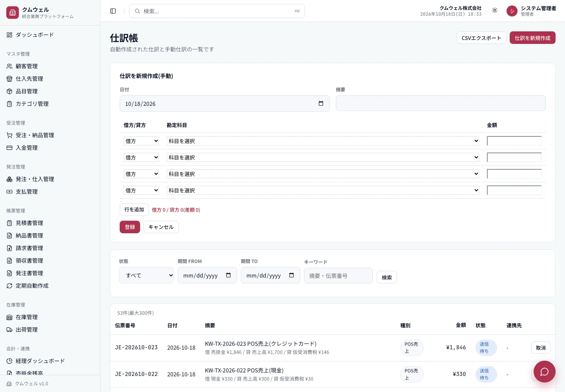Open third row 借方 debit/credit dropdown
565x392 pixels.
141,174
